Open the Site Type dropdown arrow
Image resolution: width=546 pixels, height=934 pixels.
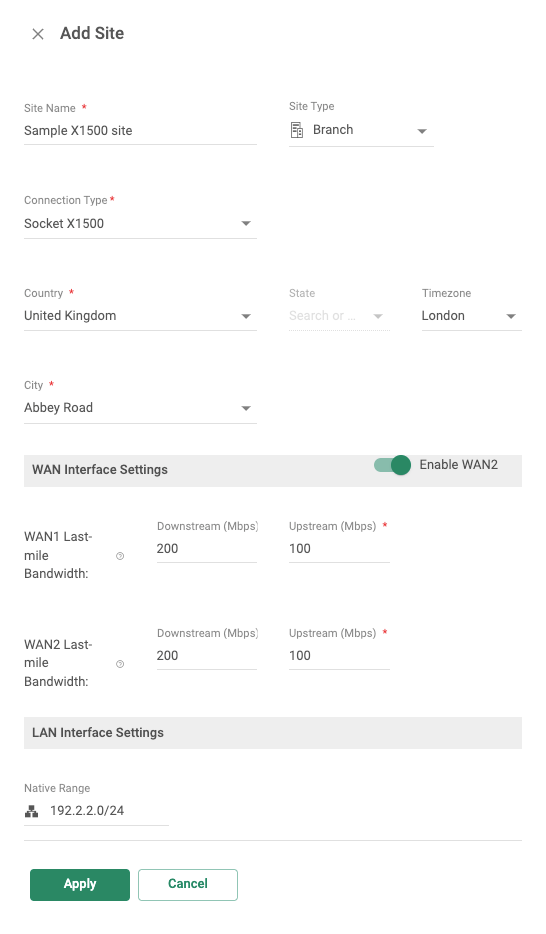pyautogui.click(x=422, y=131)
